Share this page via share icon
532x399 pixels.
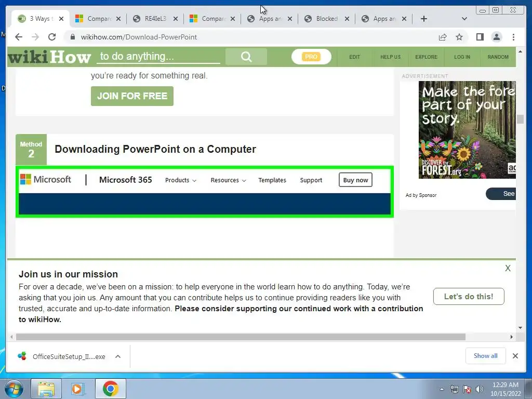pos(443,37)
